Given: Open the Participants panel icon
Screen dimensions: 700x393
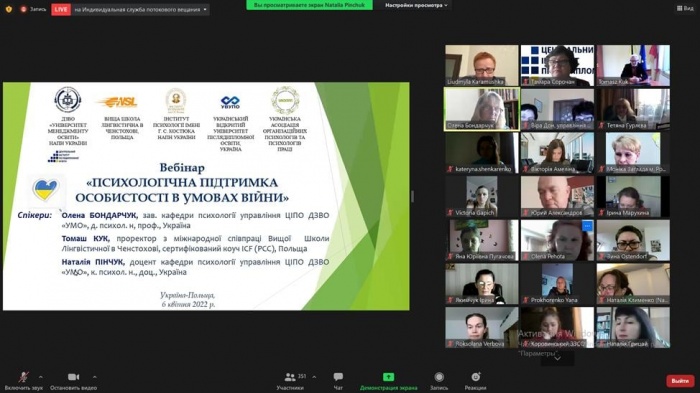Looking at the screenshot, I should (x=290, y=377).
